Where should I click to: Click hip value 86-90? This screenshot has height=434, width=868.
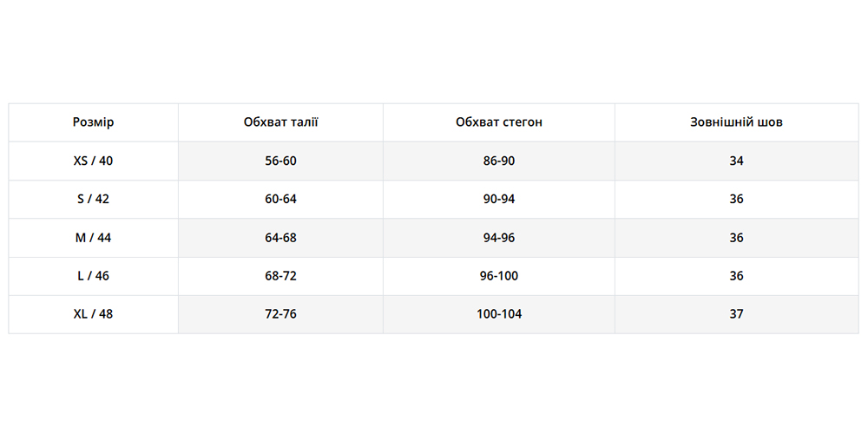click(499, 161)
